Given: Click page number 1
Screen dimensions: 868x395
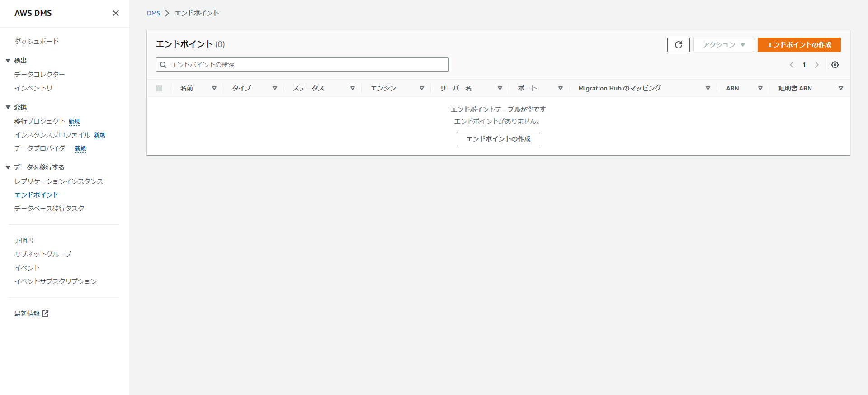Looking at the screenshot, I should point(804,65).
